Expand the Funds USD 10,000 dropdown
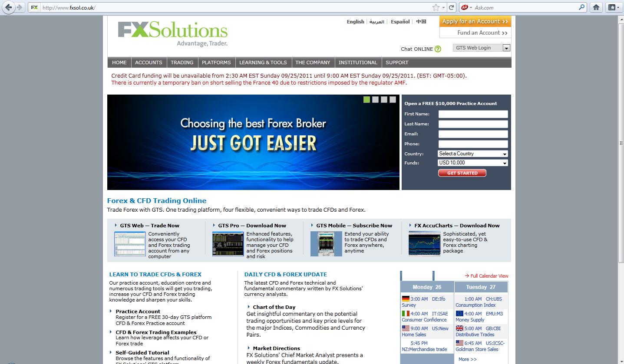Viewport: 624px width, 364px height. tap(473, 163)
